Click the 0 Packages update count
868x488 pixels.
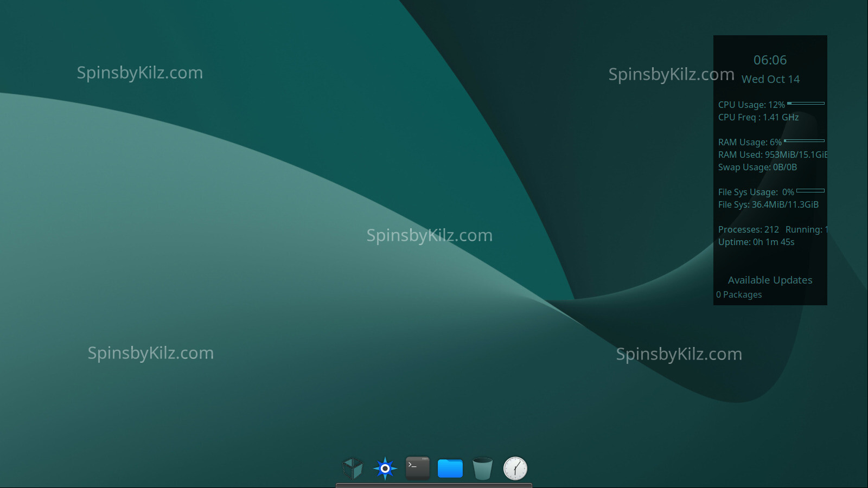(739, 294)
